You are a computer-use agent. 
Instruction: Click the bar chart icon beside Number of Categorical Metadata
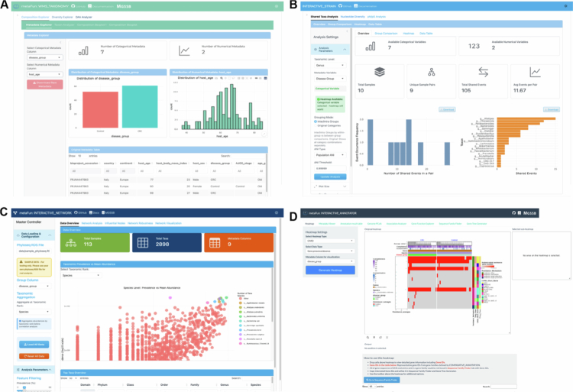pos(83,50)
